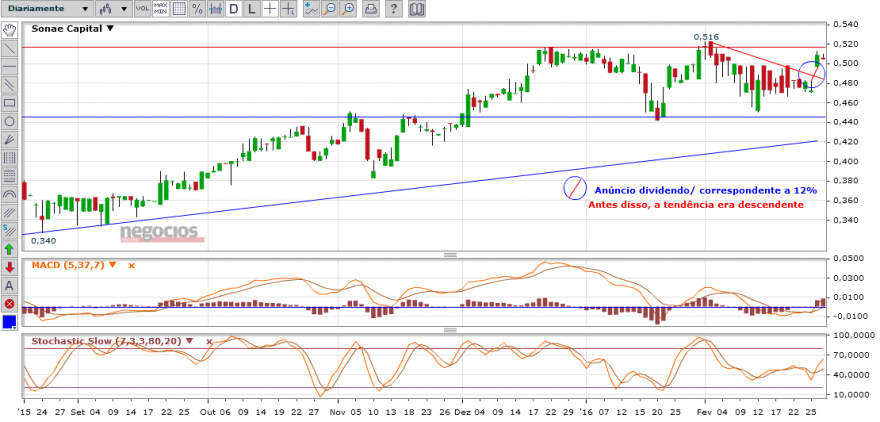Select the parallel lines tool
The width and height of the screenshot is (880, 422).
[x=9, y=84]
